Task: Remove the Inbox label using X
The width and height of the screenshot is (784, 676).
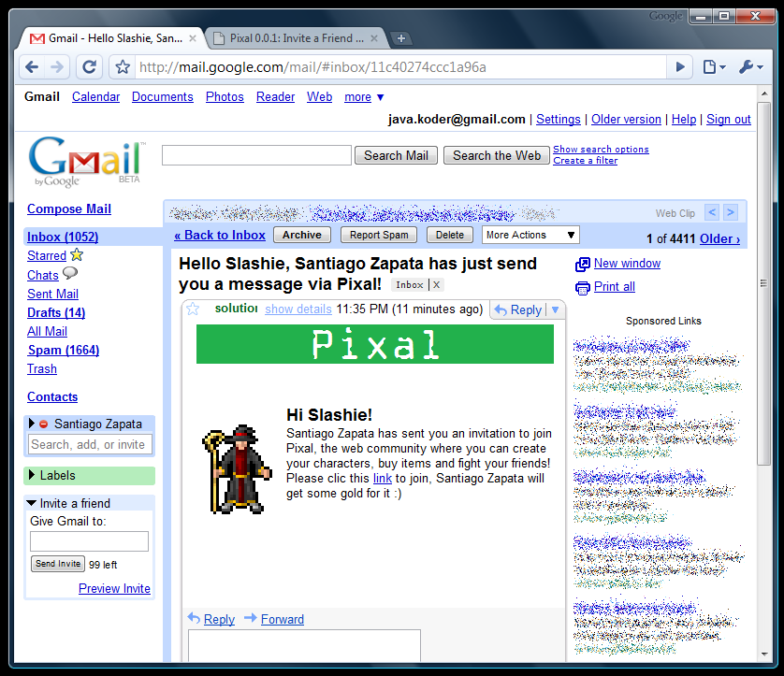Action: (x=436, y=285)
